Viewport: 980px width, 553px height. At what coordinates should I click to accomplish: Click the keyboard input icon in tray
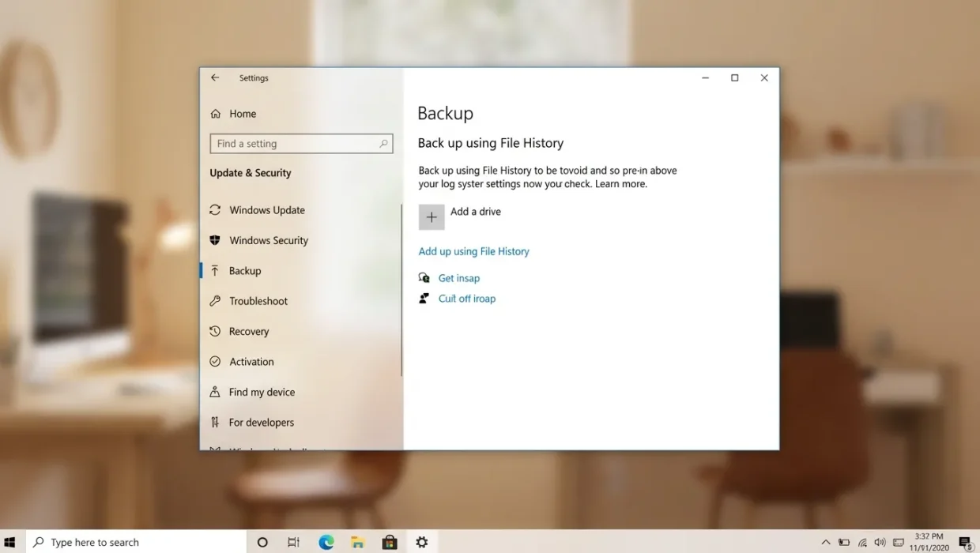point(899,543)
